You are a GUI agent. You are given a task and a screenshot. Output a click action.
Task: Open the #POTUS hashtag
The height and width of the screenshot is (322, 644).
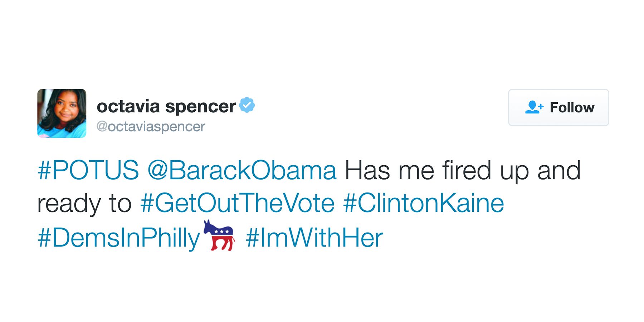pyautogui.click(x=88, y=170)
